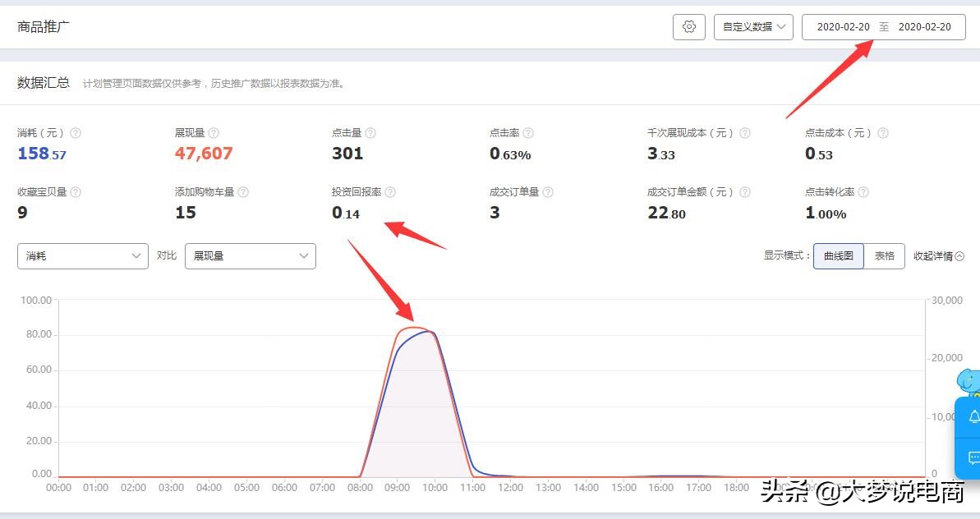Switch display mode to 表格
The width and height of the screenshot is (980, 519).
coord(885,255)
